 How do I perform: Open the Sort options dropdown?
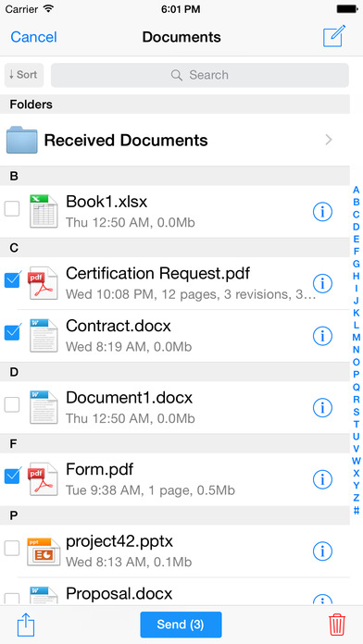click(x=24, y=75)
